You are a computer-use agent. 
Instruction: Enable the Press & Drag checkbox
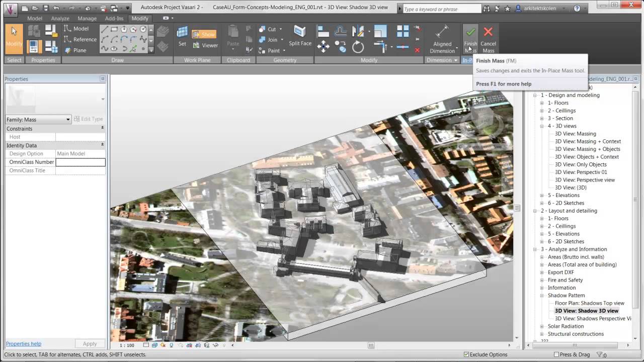(x=556, y=354)
